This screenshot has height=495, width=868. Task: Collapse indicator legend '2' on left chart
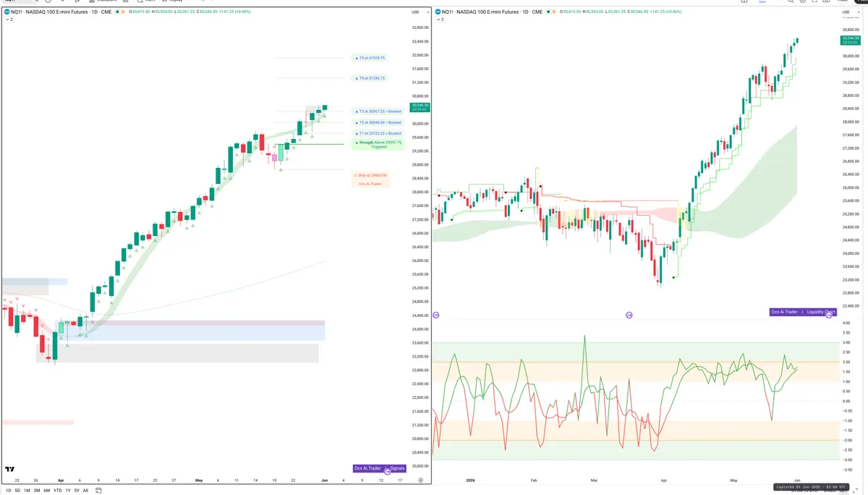[9, 20]
